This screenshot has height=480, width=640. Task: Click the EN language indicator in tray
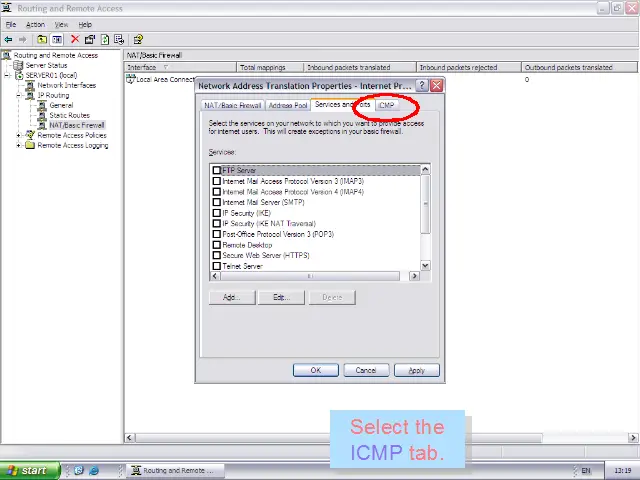pos(586,471)
